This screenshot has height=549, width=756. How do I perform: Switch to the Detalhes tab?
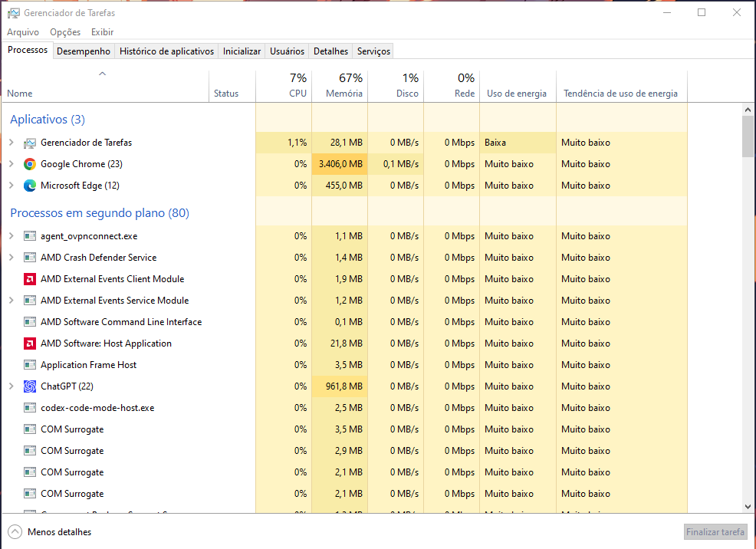click(330, 51)
